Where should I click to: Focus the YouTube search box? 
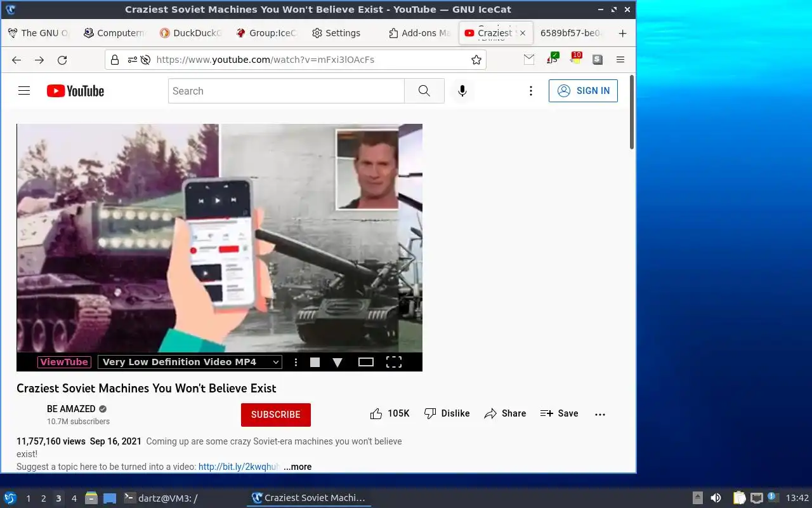coord(286,91)
